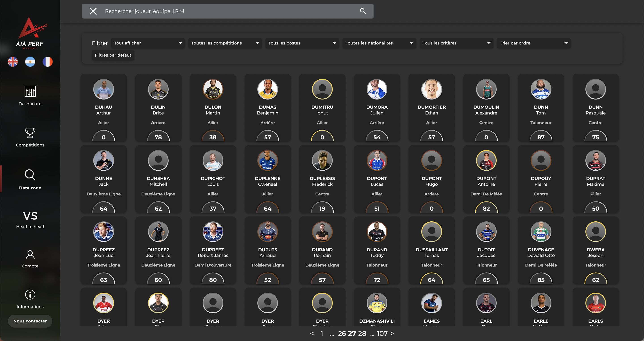Select the DUPUTS Arnaud name
This screenshot has width=644, height=341.
(267, 252)
